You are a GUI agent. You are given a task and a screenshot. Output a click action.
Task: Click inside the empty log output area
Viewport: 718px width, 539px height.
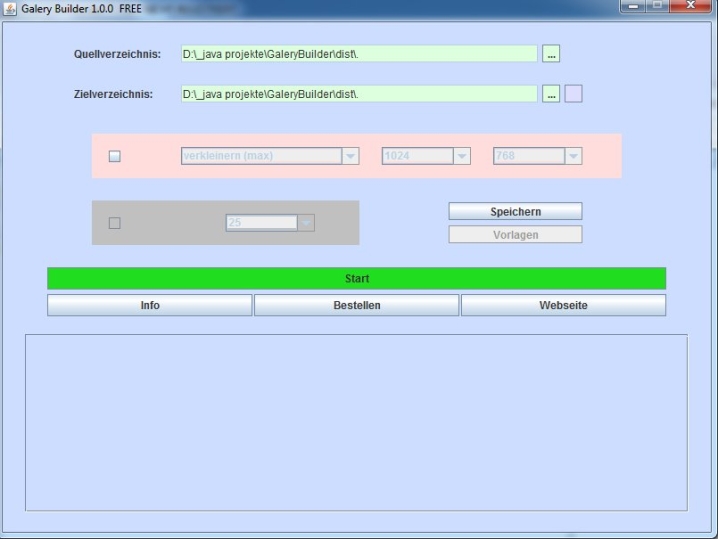click(x=356, y=422)
